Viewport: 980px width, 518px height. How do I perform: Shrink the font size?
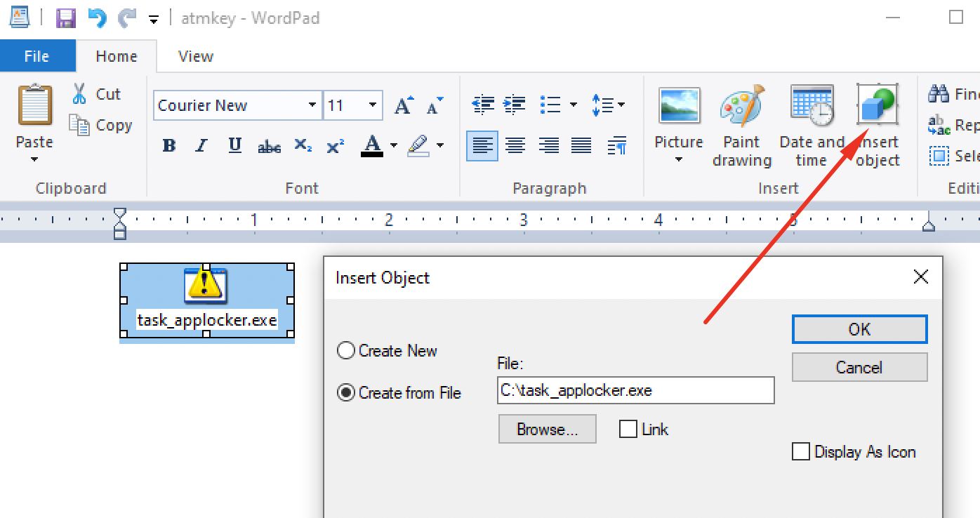pyautogui.click(x=435, y=105)
